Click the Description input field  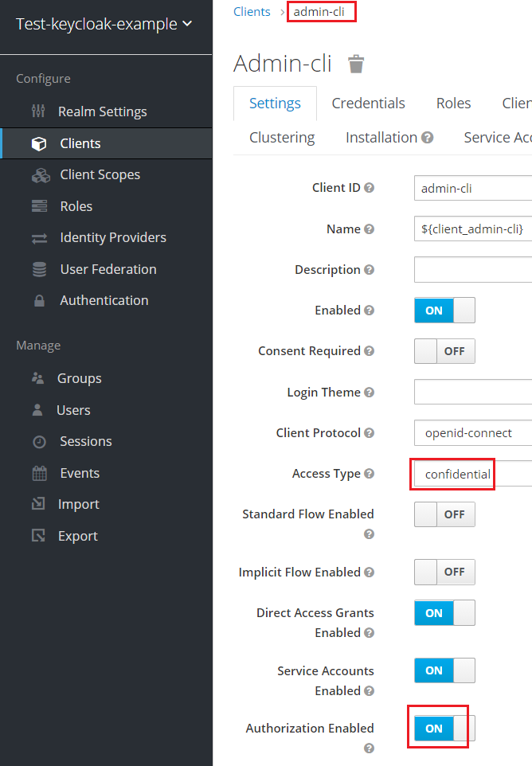click(x=473, y=270)
